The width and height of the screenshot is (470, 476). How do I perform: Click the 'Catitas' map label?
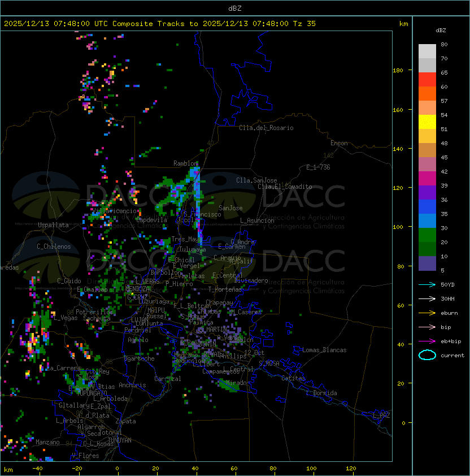tap(293, 378)
